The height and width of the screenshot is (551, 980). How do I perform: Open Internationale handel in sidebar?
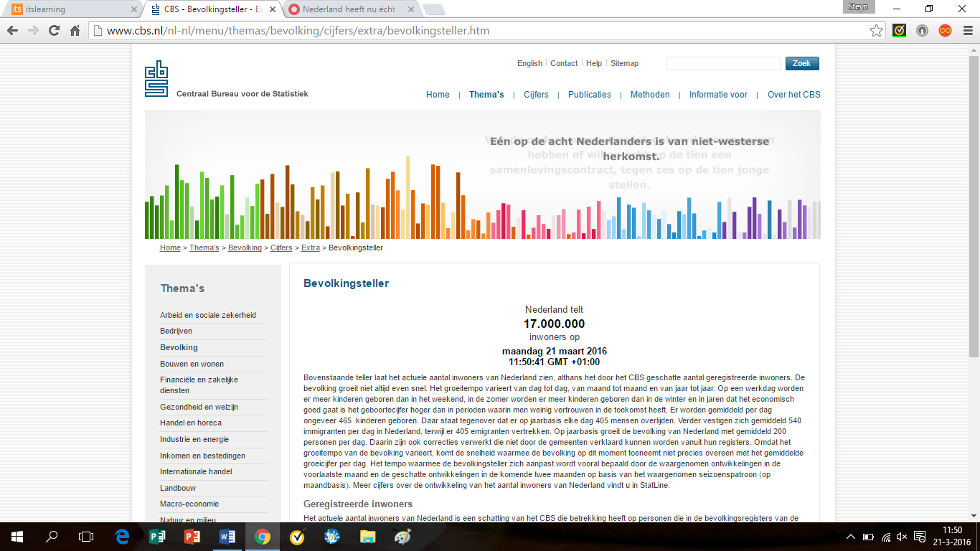coord(196,471)
